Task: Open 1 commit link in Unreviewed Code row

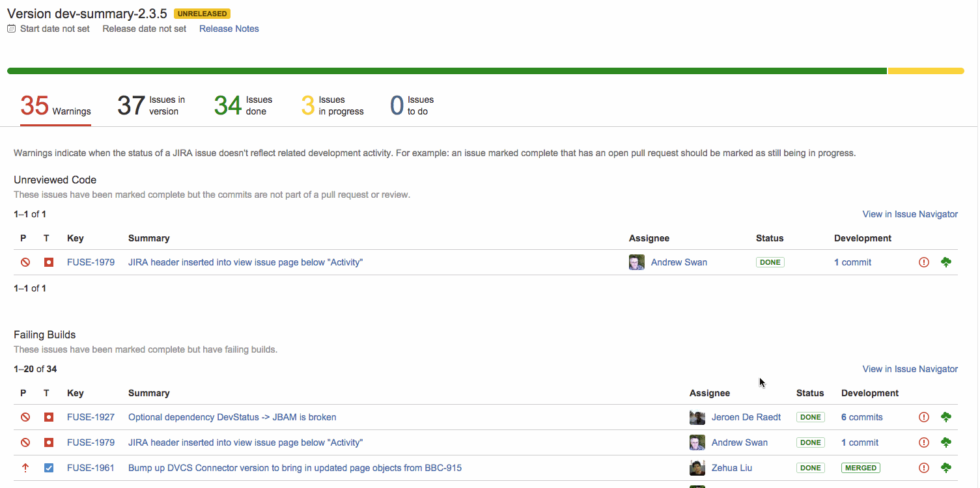Action: [x=852, y=262]
